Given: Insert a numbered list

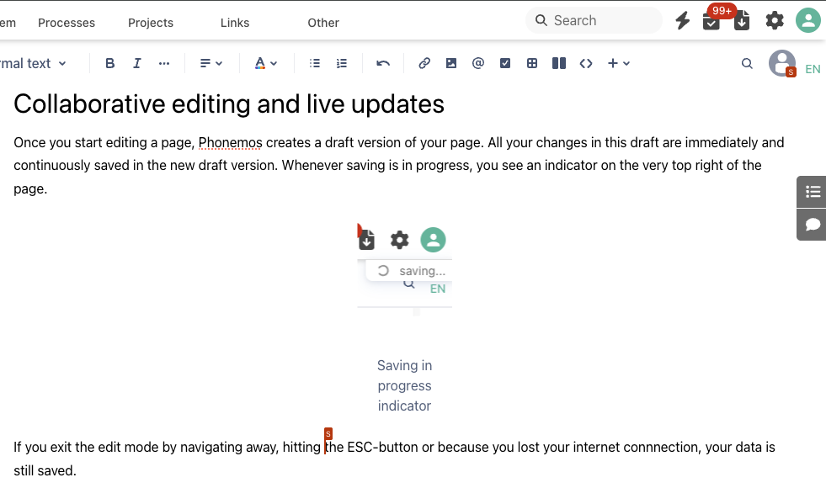Looking at the screenshot, I should tap(342, 63).
